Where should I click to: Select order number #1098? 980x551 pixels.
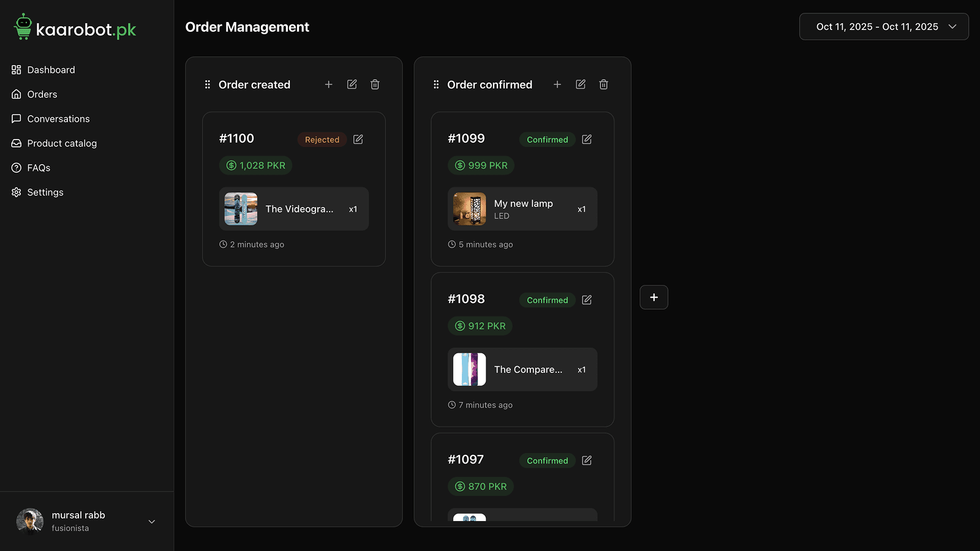pos(466,299)
